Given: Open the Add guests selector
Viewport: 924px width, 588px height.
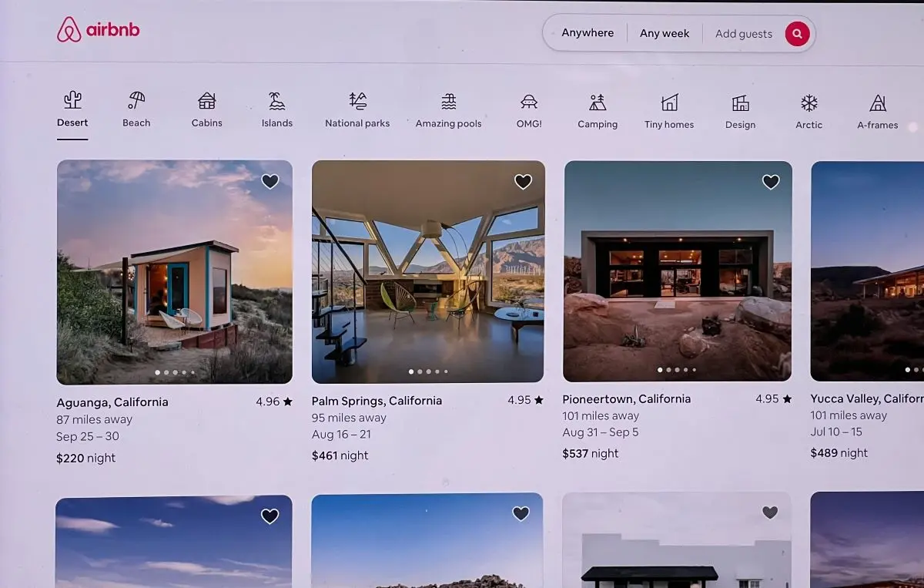Looking at the screenshot, I should (742, 33).
